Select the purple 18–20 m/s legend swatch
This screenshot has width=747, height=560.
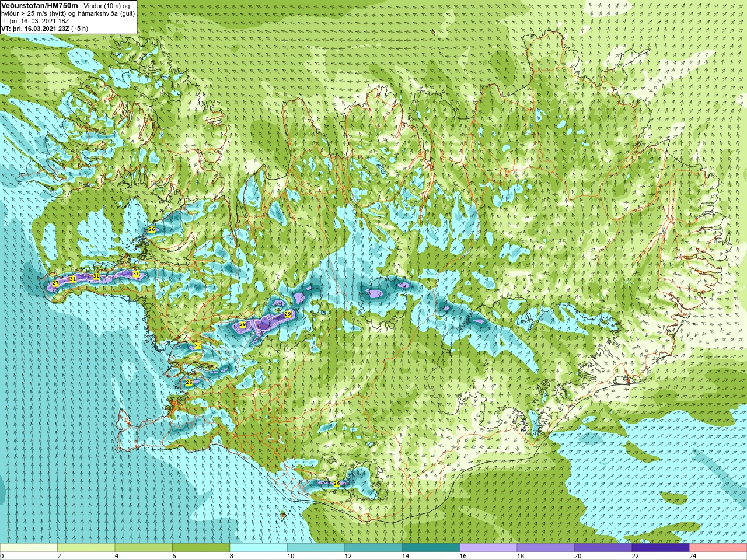[x=546, y=548]
